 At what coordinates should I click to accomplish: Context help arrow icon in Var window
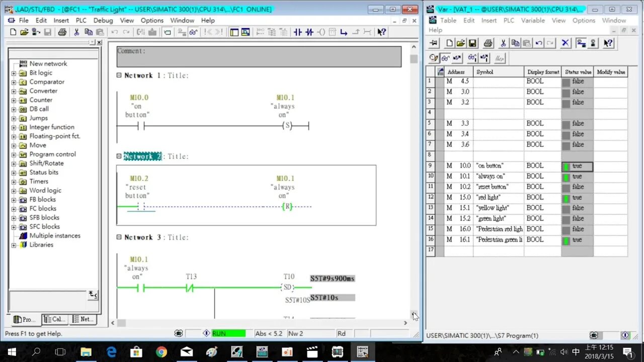coord(608,43)
